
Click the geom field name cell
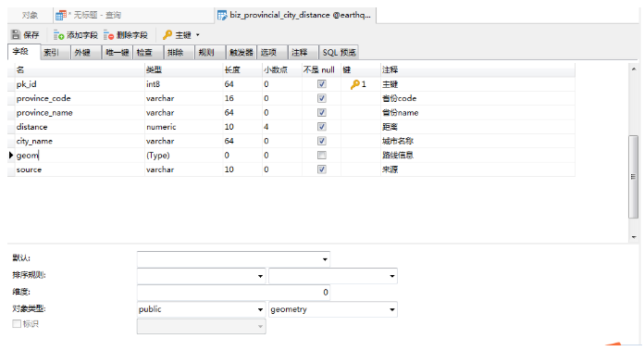(x=80, y=156)
